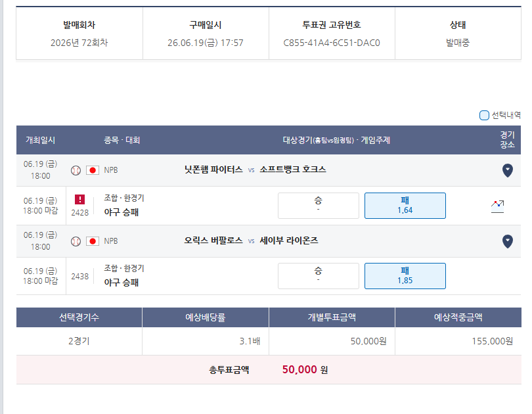This screenshot has height=414, width=532.
Task: Click red exclamation alert icon on game 2428
Action: pyautogui.click(x=79, y=200)
